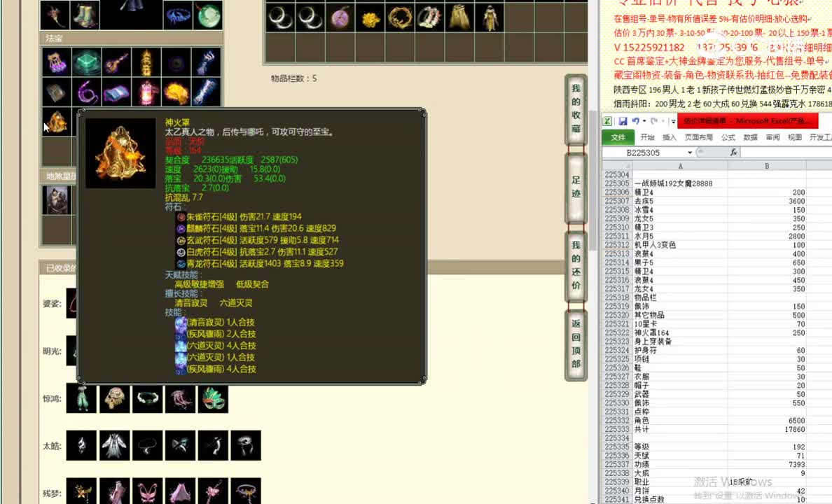Click the pink lantern treasure icon
Screen dimensions: 832x504
[x=146, y=93]
